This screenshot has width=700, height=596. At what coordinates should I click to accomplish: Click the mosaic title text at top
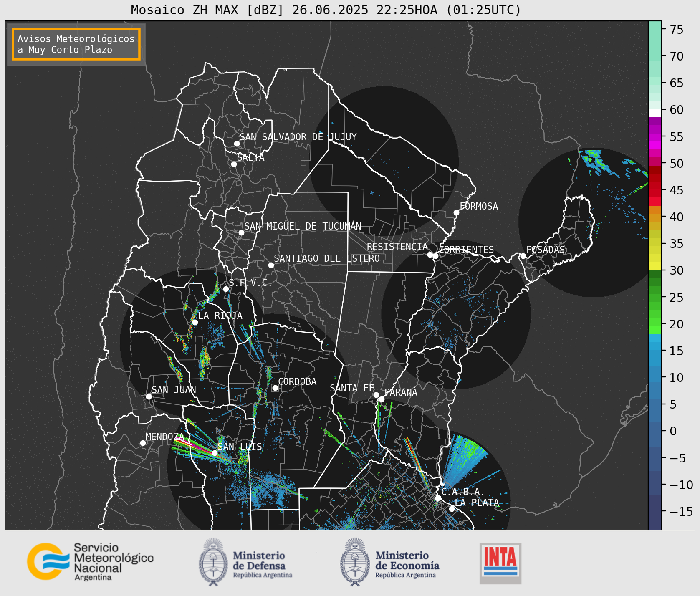pyautogui.click(x=326, y=10)
